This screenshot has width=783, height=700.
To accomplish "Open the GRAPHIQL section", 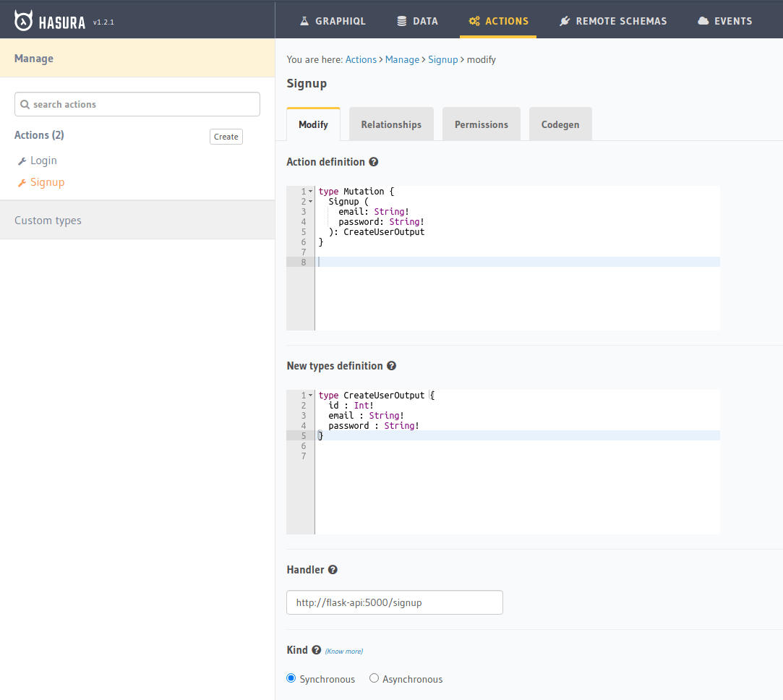I will tap(333, 20).
